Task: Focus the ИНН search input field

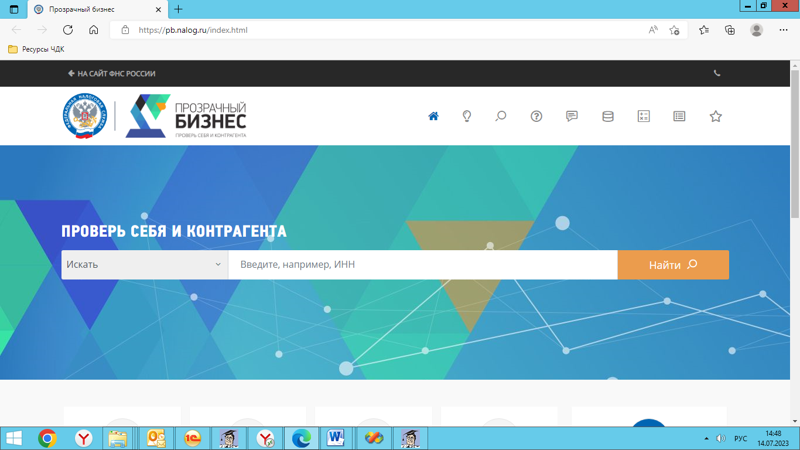Action: pos(423,264)
